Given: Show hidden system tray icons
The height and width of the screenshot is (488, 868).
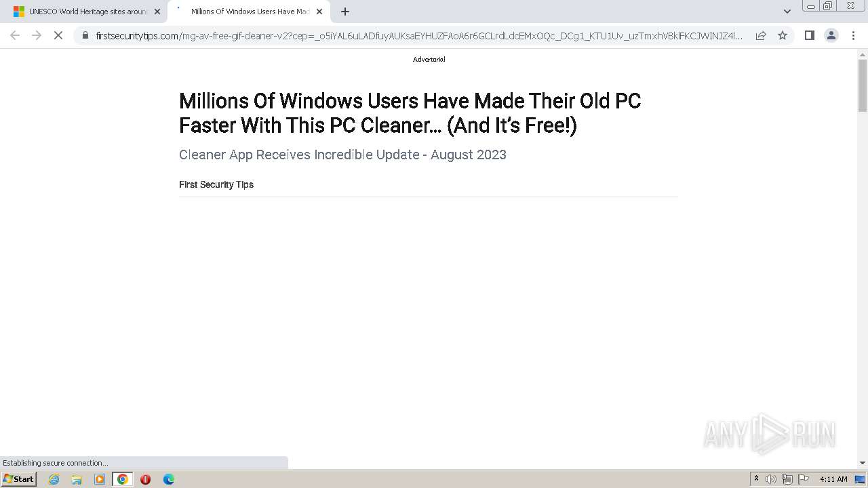Looking at the screenshot, I should (756, 479).
